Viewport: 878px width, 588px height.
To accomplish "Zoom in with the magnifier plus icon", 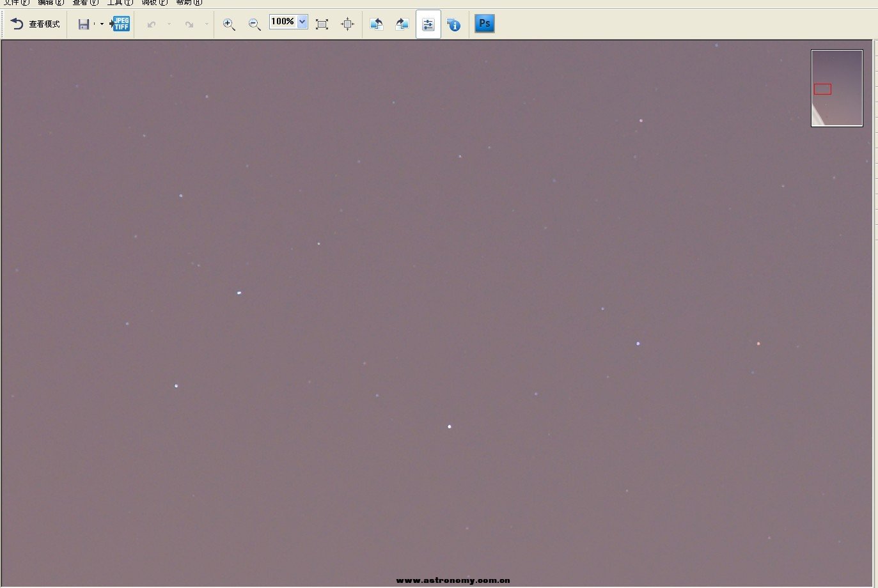I will tap(229, 24).
